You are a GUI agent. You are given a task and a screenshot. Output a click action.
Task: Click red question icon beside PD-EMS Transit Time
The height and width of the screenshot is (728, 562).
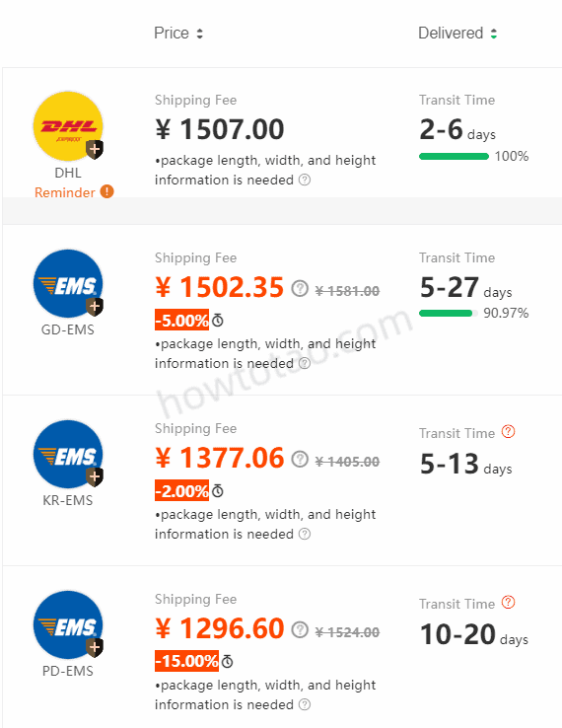click(509, 603)
